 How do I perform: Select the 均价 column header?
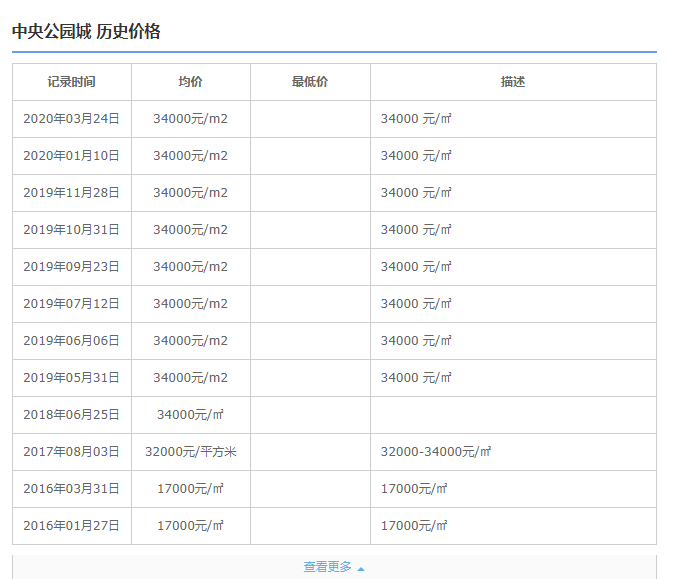[x=190, y=82]
